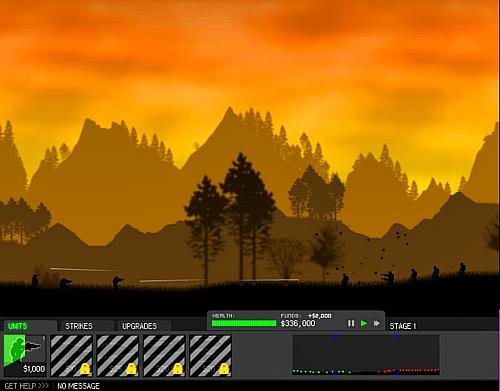The image size is (500, 391).
Task: Click the fourth locked unit slot
Action: coord(211,356)
